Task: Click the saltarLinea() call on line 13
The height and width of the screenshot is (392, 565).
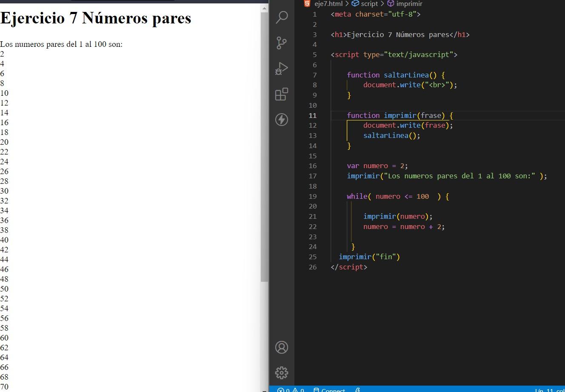Action: tap(392, 135)
